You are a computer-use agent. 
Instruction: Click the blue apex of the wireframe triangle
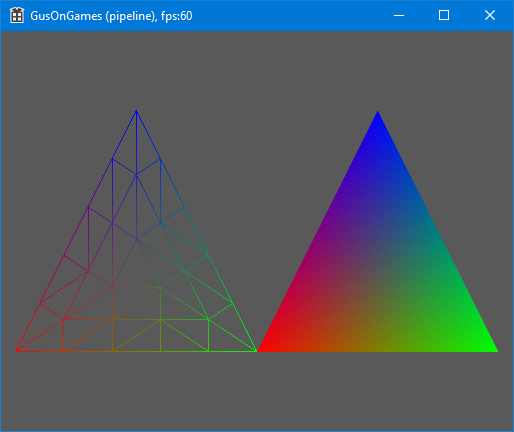(136, 111)
